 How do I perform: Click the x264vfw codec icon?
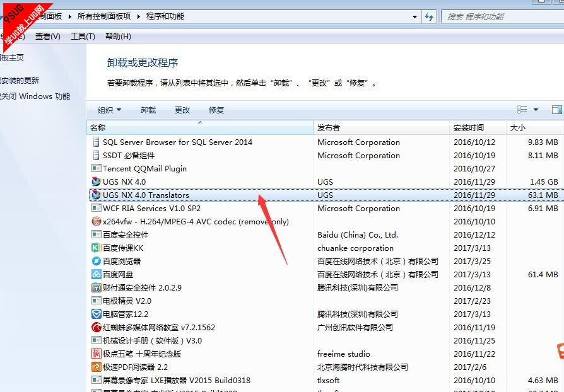96,221
